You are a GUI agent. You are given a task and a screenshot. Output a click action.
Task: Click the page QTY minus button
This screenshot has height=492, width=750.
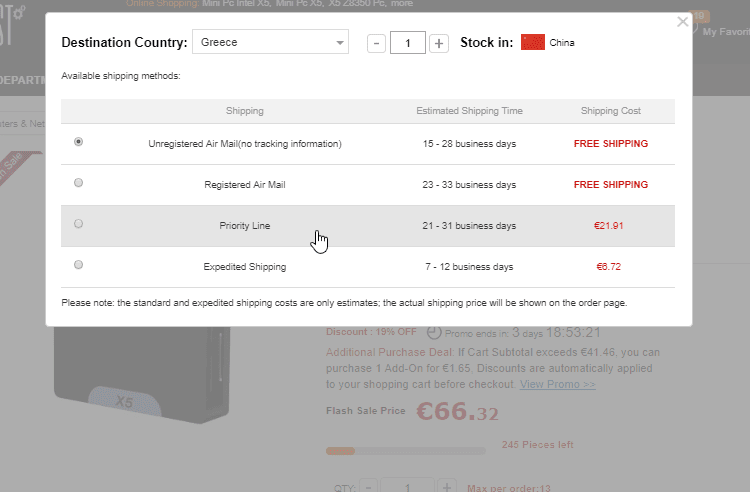click(x=368, y=486)
